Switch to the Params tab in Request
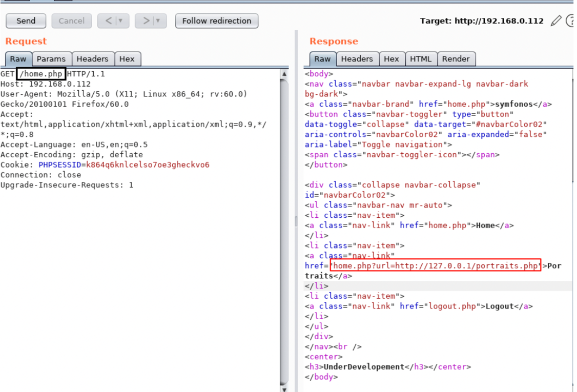Screen dimensions: 577x392 51,59
